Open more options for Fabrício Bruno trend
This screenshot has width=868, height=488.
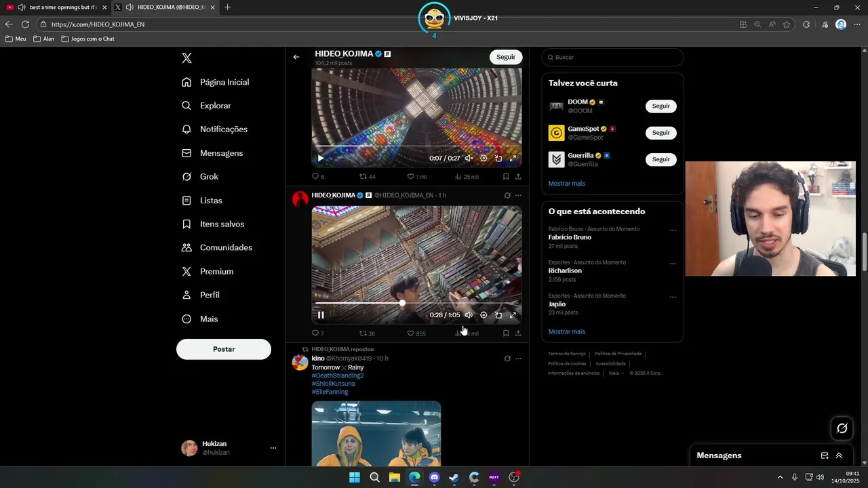[x=673, y=230]
